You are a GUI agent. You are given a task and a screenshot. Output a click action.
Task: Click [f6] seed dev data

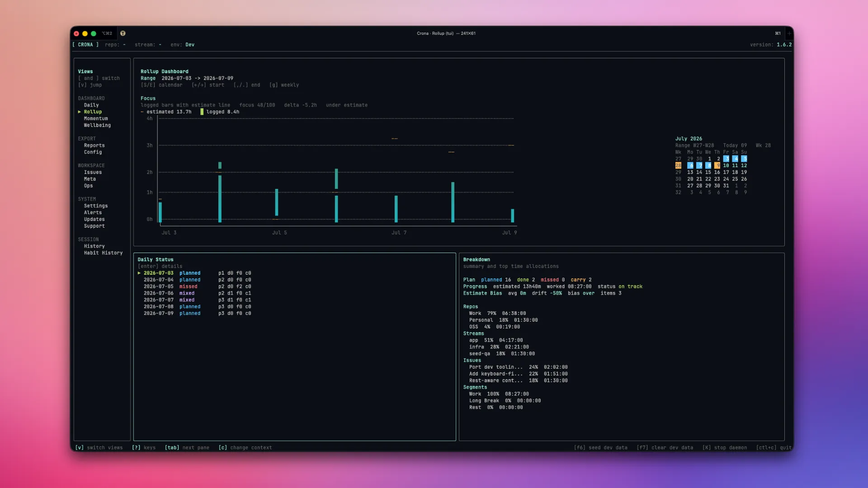(600, 448)
